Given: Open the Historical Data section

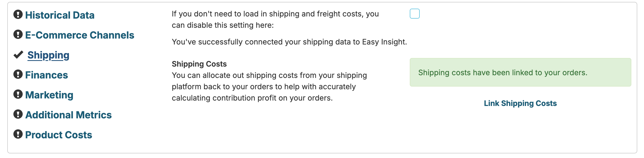Looking at the screenshot, I should pyautogui.click(x=60, y=15).
